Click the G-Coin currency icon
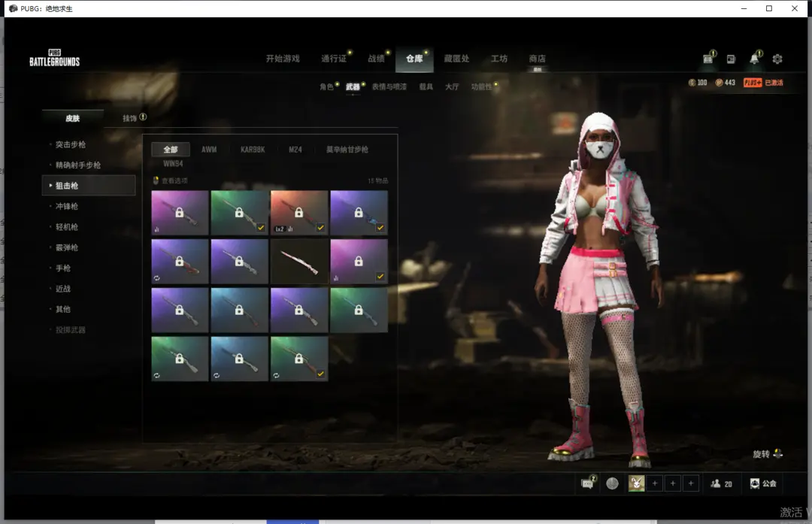The image size is (812, 524). pos(692,83)
